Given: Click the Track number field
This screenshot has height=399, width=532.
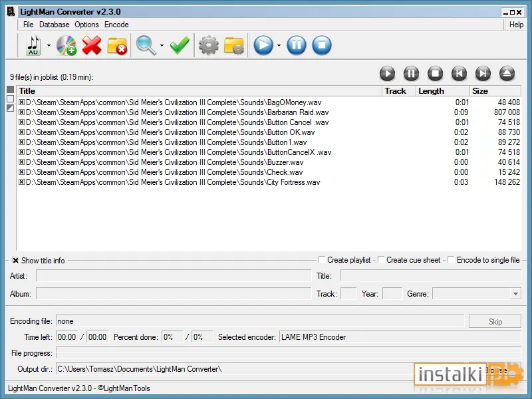Looking at the screenshot, I should [x=348, y=294].
